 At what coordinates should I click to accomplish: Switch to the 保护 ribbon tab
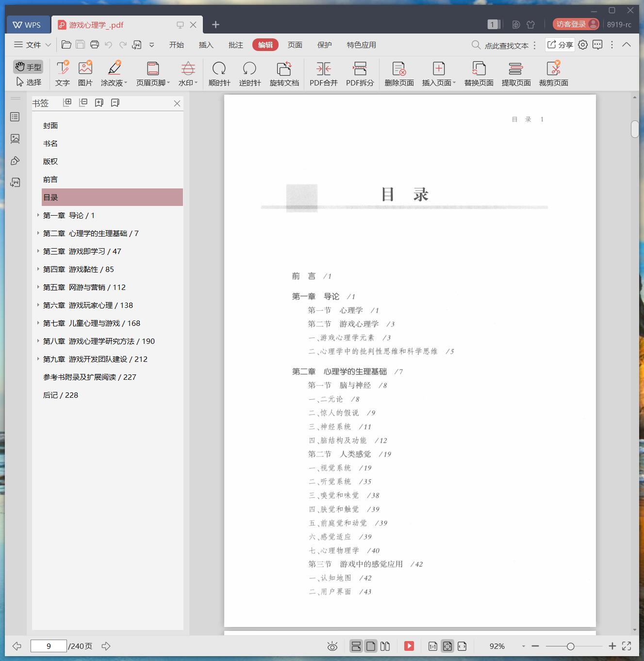pos(325,45)
